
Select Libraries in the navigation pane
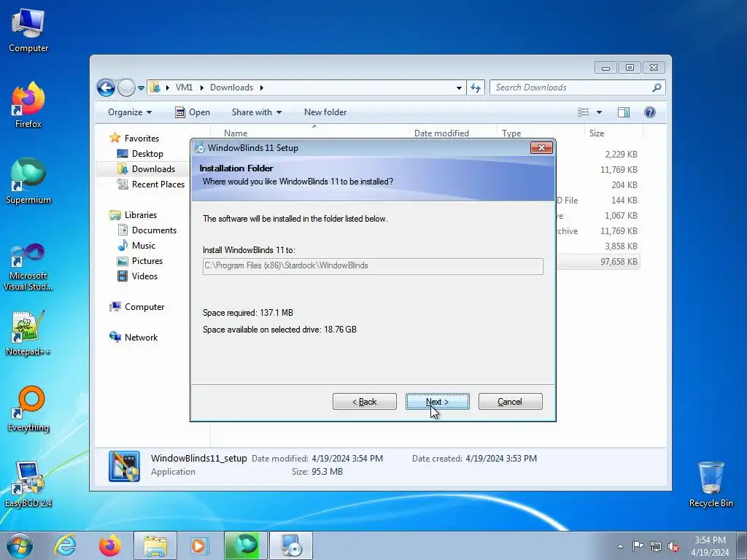click(141, 215)
